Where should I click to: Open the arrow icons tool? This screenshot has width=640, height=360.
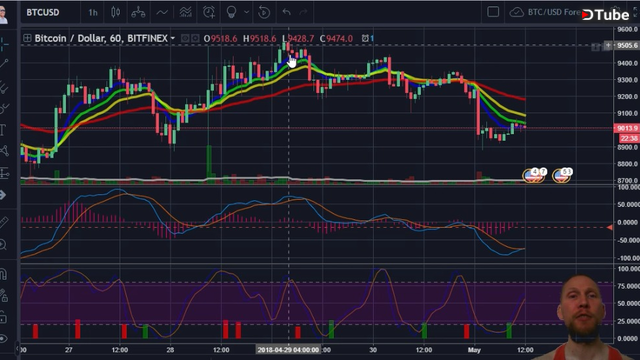pyautogui.click(x=3, y=195)
